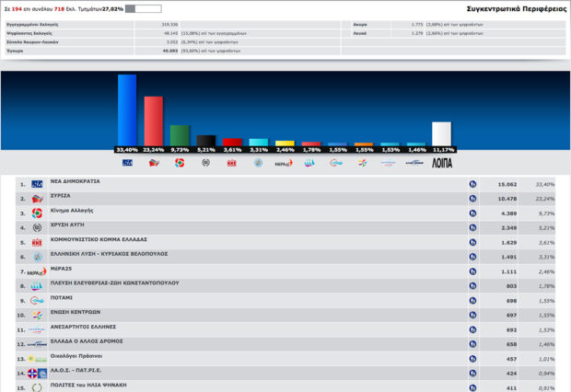Click the KKE logo under the chart
This screenshot has width=571, height=392.
coord(231,163)
